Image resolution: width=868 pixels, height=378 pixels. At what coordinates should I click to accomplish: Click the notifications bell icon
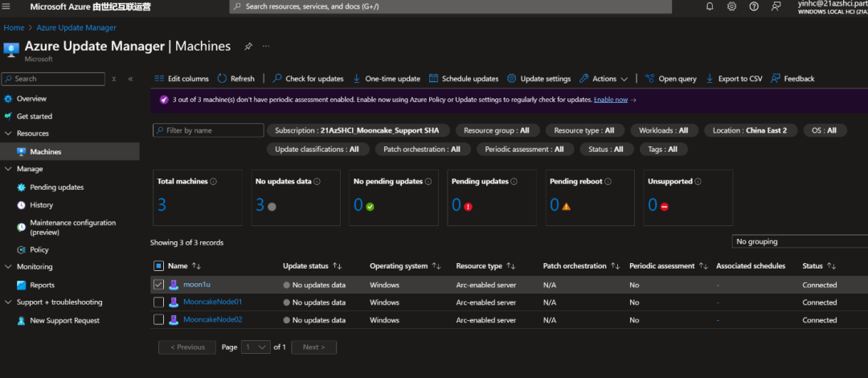click(x=710, y=6)
